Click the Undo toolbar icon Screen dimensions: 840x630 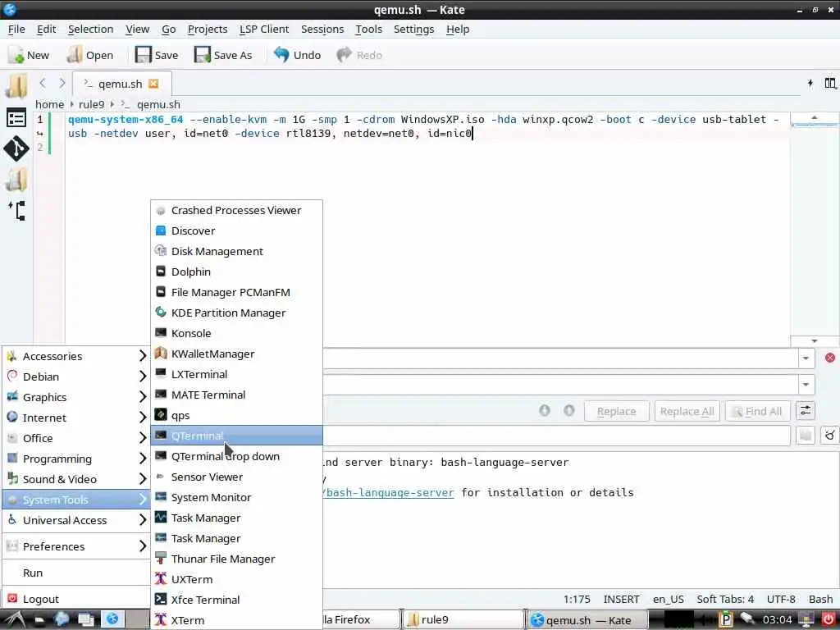point(281,55)
